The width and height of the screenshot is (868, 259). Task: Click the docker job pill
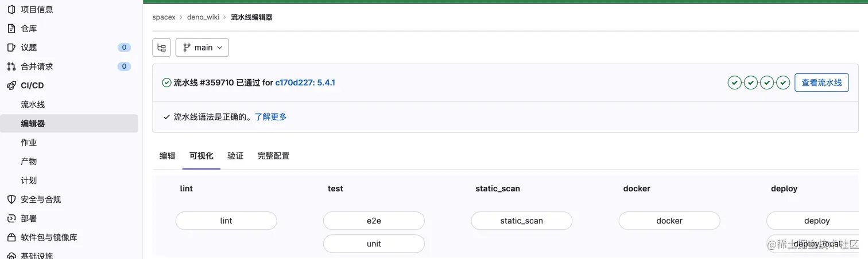click(669, 221)
